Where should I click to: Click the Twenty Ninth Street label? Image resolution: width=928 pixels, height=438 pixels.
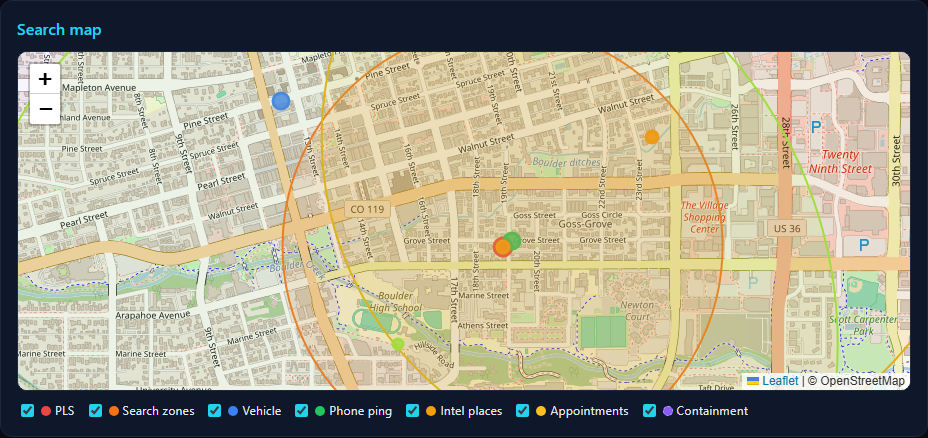[840, 162]
